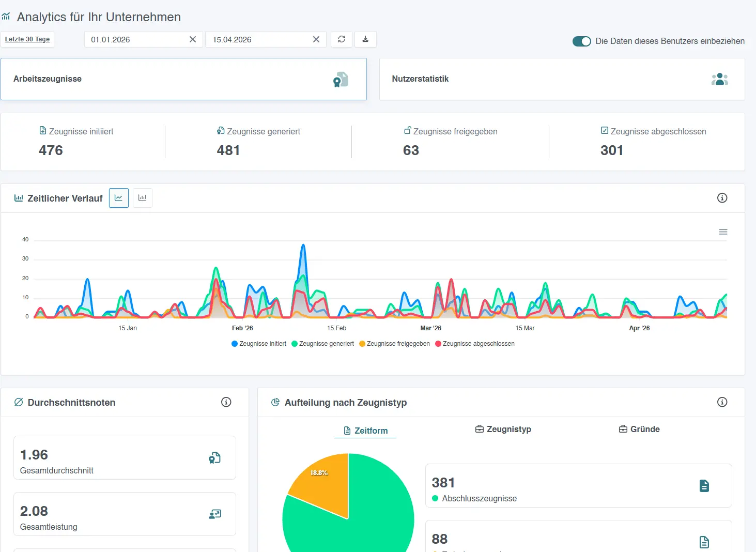Click the green dot beside Abschlusszeugnisse
This screenshot has height=552, width=756.
pyautogui.click(x=435, y=498)
